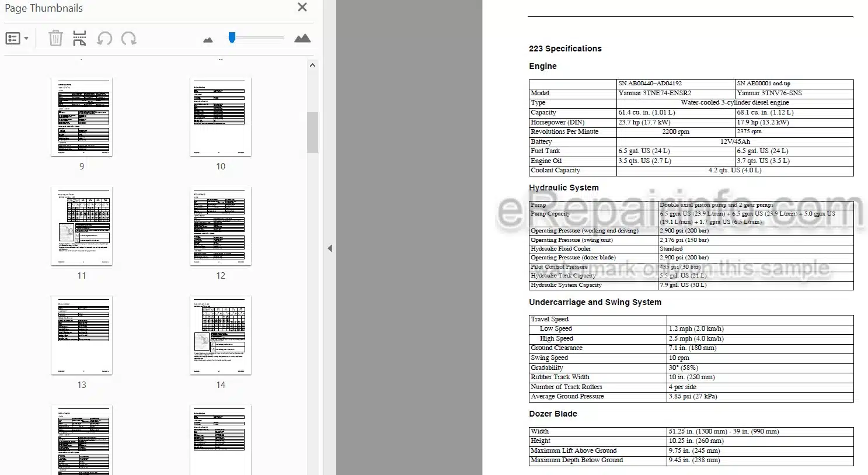Click the page break insert icon
The height and width of the screenshot is (475, 868).
pos(80,39)
